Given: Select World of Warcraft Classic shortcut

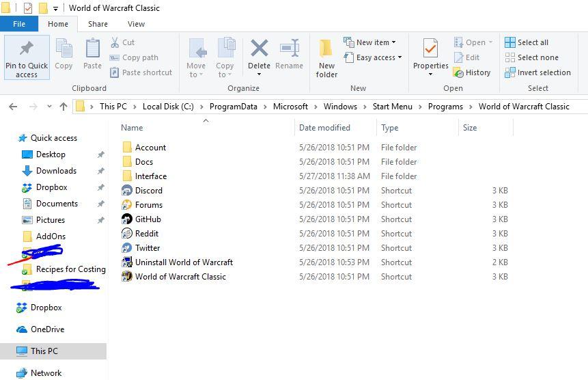Looking at the screenshot, I should point(173,277).
